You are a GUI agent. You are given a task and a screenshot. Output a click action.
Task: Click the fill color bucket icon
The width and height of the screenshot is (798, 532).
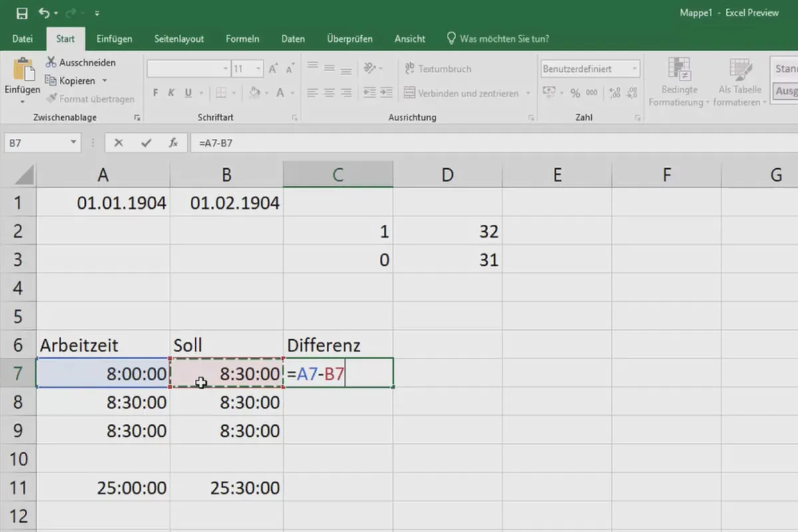pyautogui.click(x=254, y=93)
